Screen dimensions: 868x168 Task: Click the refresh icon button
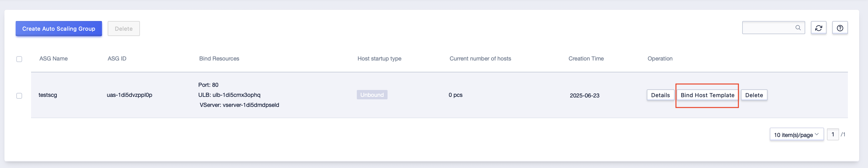click(818, 28)
